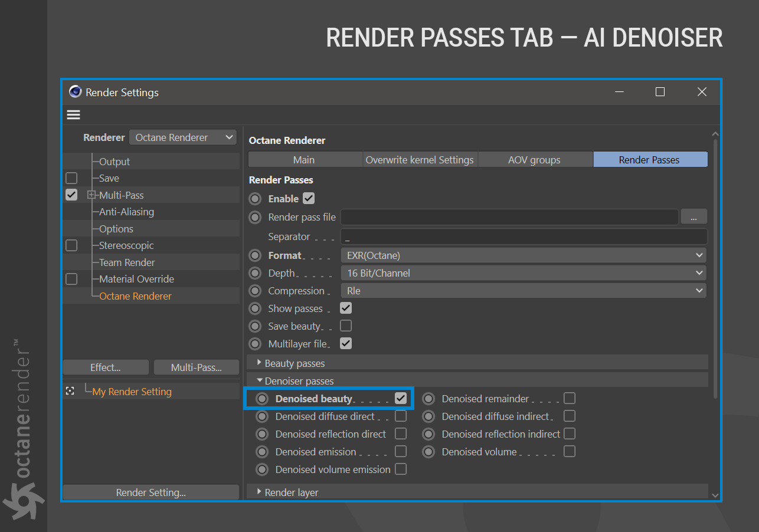Expand the Multi-Pass tree node
Viewport: 759px width, 532px height.
point(91,195)
